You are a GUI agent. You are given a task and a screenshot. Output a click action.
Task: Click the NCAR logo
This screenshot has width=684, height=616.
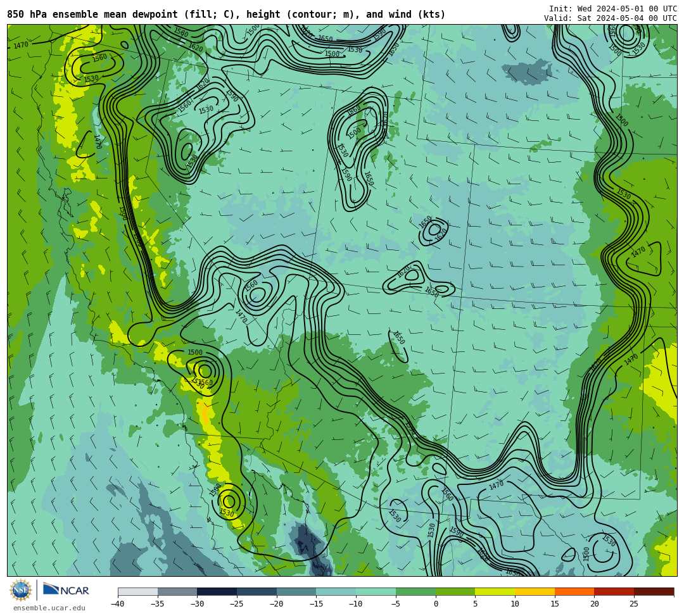66,590
